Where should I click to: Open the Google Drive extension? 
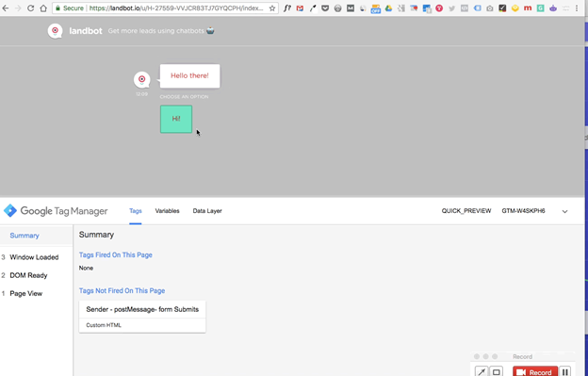(388, 8)
